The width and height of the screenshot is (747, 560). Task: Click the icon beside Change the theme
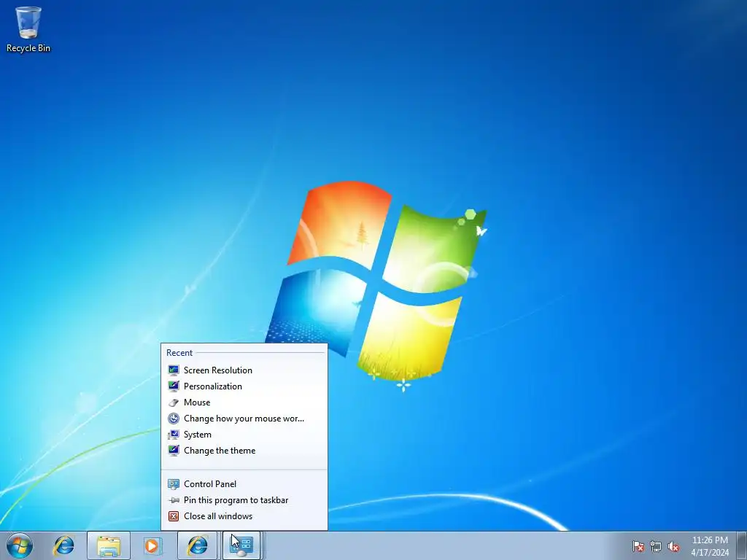pos(174,451)
